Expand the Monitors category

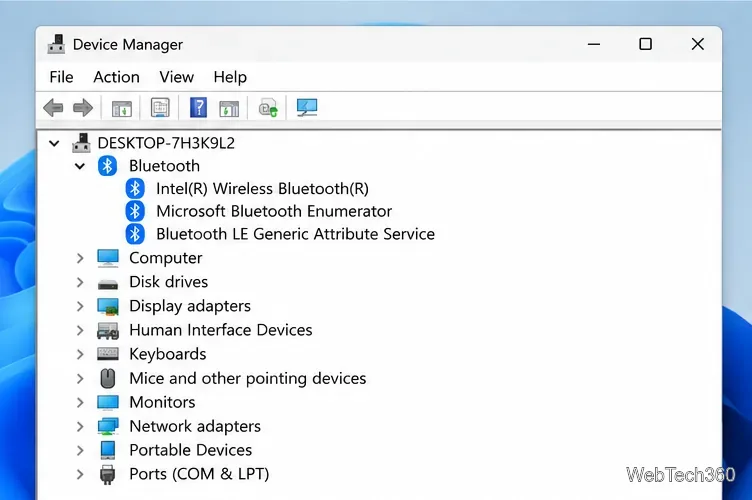pos(80,403)
